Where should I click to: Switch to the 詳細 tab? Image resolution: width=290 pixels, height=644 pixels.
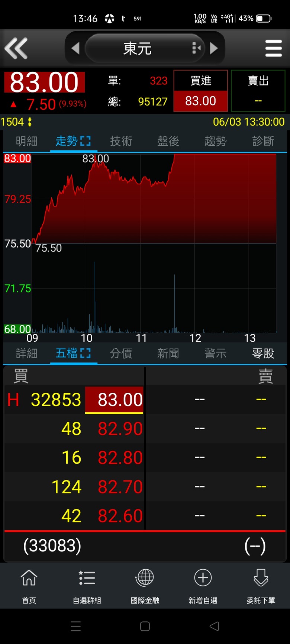pyautogui.click(x=26, y=353)
